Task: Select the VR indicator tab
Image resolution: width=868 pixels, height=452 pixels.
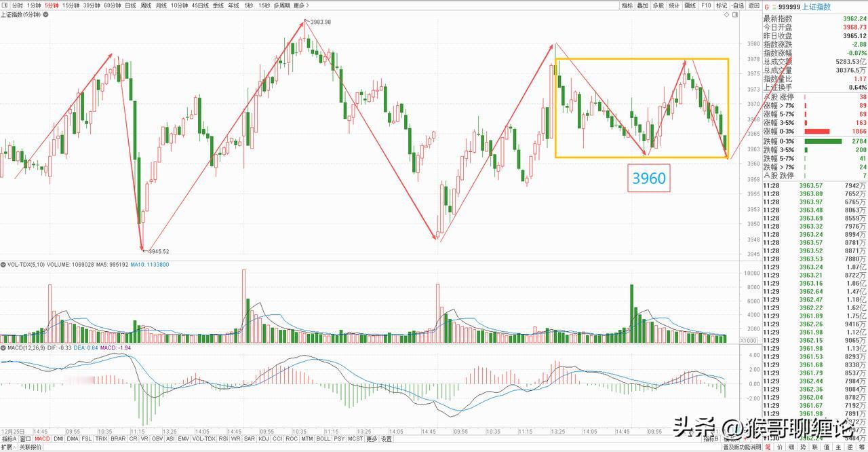Action: pos(144,439)
